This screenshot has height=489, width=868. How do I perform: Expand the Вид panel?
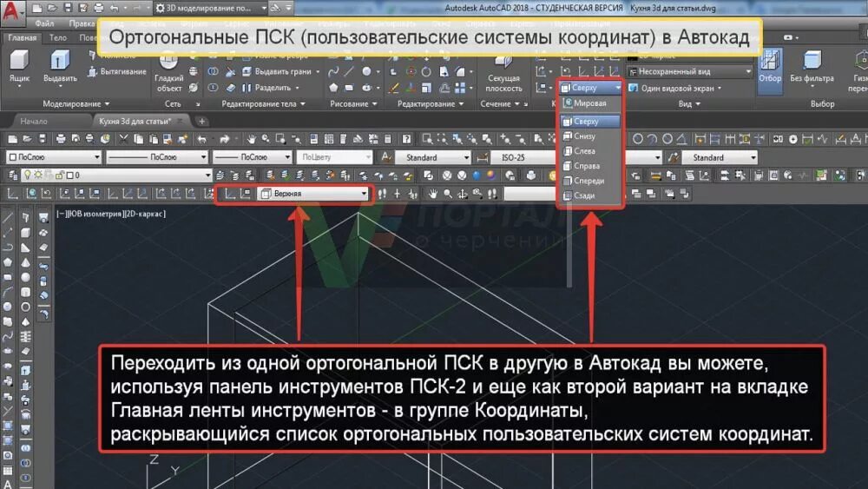(689, 103)
